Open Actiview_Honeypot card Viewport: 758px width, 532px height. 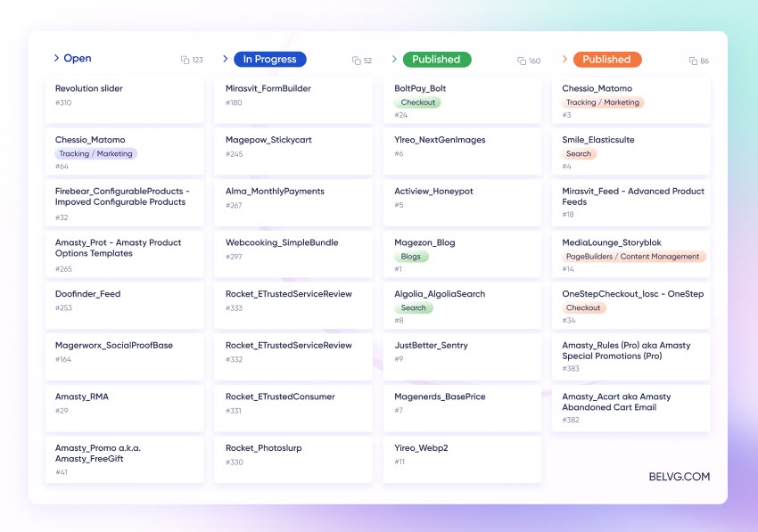[462, 203]
